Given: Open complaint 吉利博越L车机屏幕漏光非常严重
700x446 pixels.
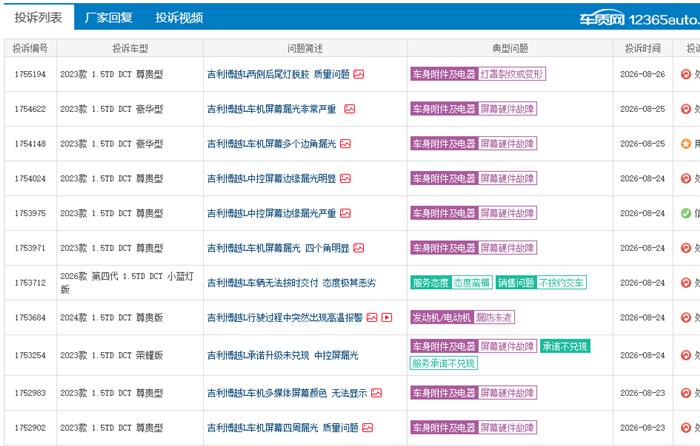Looking at the screenshot, I should pyautogui.click(x=271, y=109).
